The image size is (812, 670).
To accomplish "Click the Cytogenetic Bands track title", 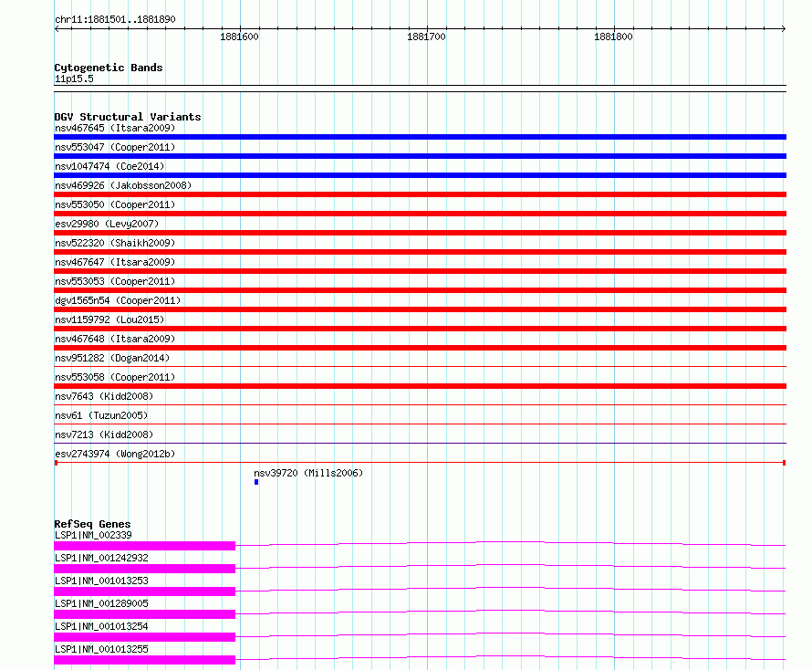I will point(109,68).
